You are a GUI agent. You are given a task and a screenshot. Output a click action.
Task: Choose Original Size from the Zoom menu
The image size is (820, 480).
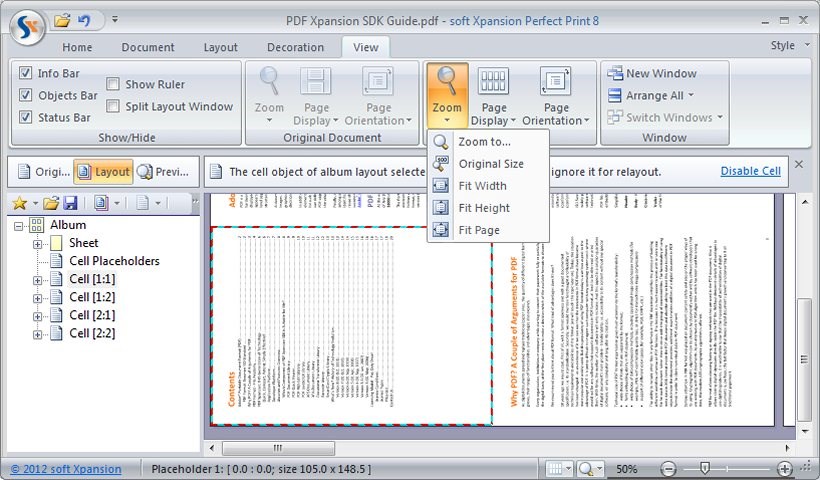point(488,164)
